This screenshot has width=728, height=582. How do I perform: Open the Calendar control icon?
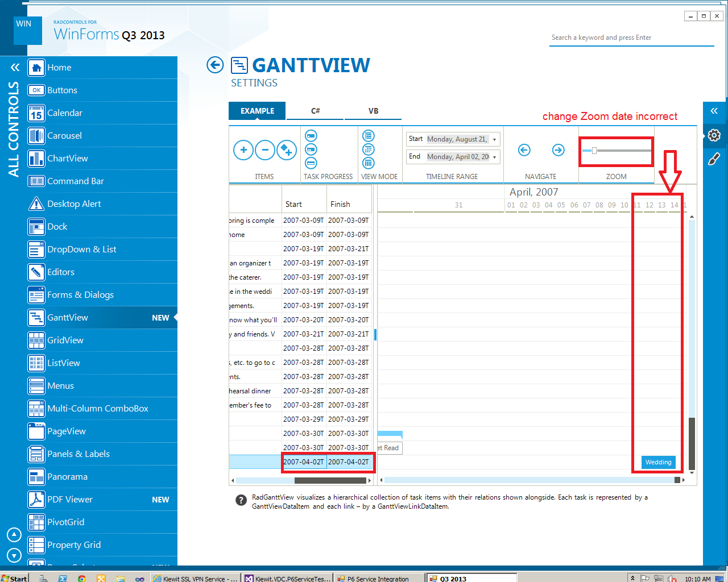(36, 113)
